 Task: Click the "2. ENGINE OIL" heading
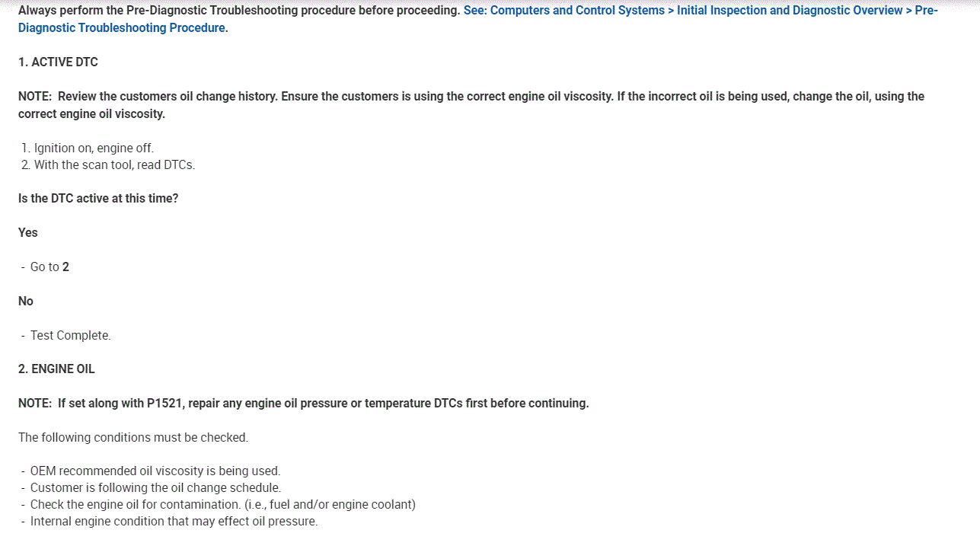click(56, 369)
